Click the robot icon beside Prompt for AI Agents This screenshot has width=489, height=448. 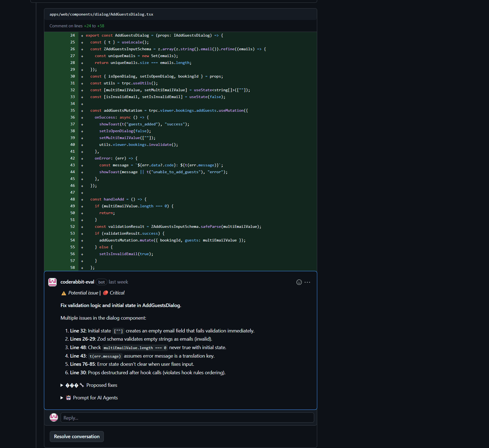point(69,398)
